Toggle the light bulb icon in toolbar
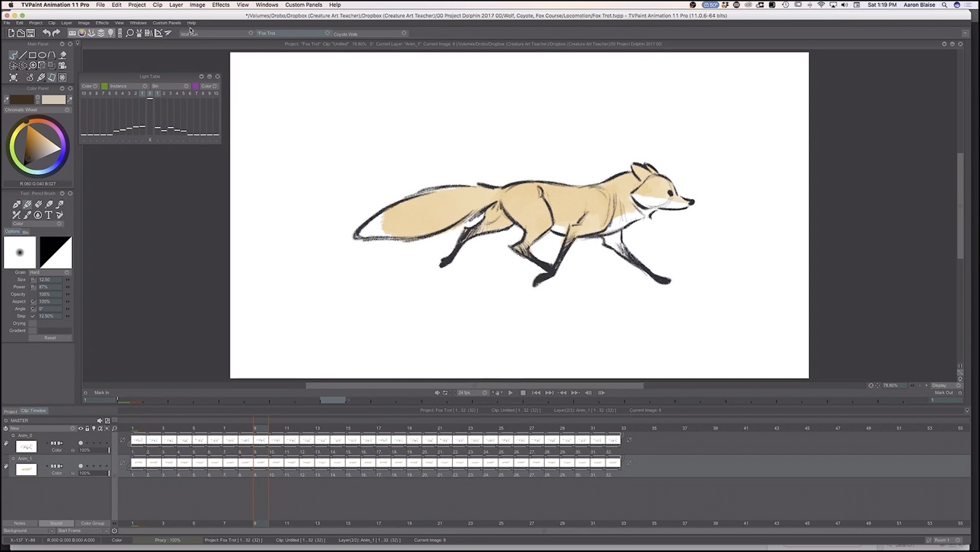Viewport: 980px width, 552px height. tap(110, 33)
